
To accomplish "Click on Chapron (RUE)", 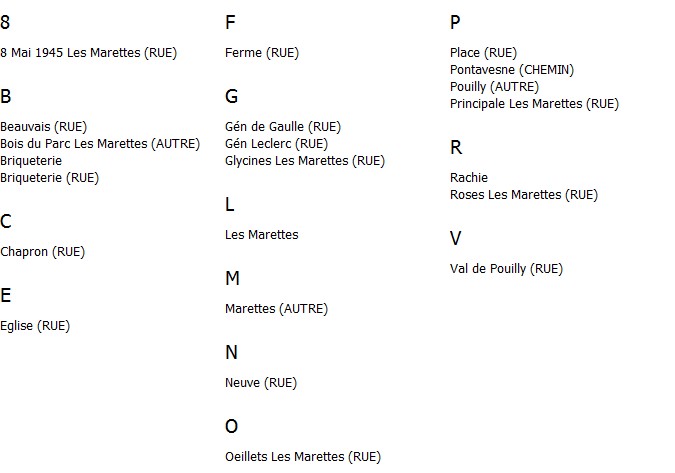I will (x=43, y=252).
